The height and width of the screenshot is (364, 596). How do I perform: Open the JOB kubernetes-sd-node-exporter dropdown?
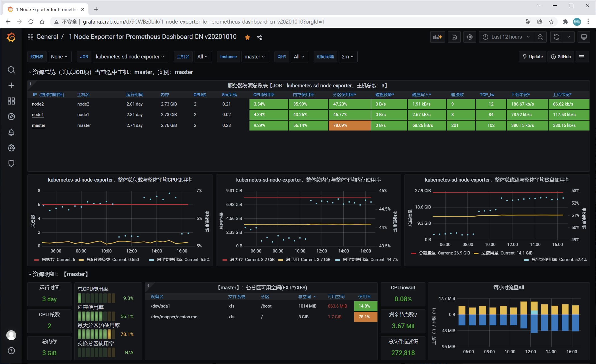click(130, 57)
